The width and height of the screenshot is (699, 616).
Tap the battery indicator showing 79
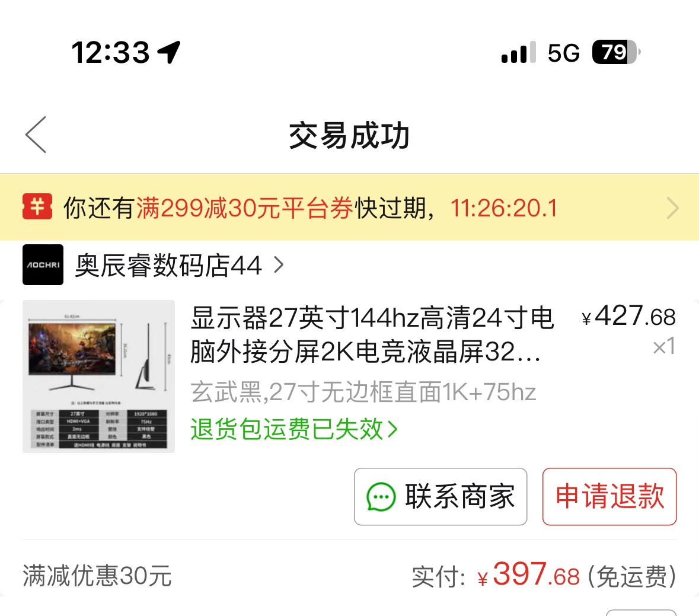(x=616, y=52)
